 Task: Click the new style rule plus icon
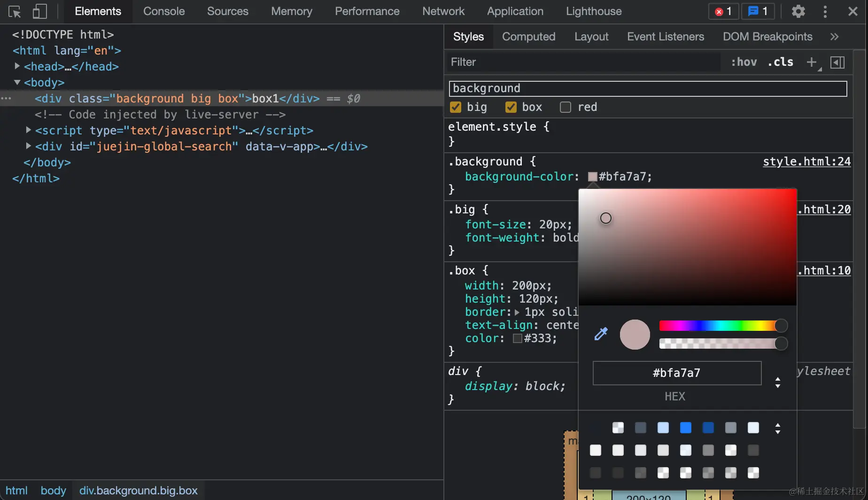click(x=811, y=62)
